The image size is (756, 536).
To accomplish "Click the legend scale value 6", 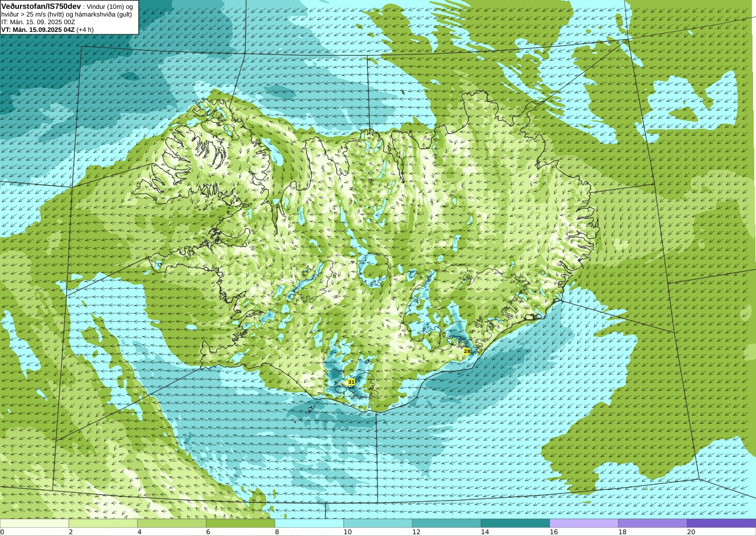I will coord(208,532).
